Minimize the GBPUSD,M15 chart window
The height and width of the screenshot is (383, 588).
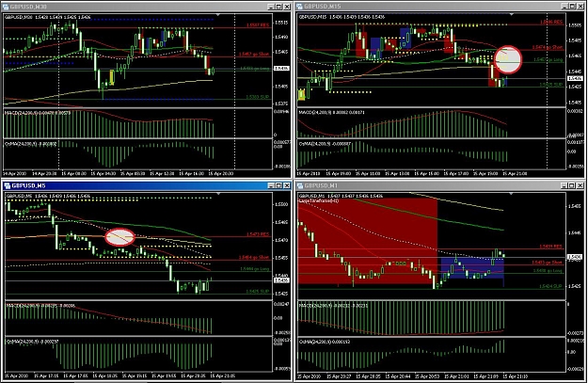pyautogui.click(x=564, y=7)
